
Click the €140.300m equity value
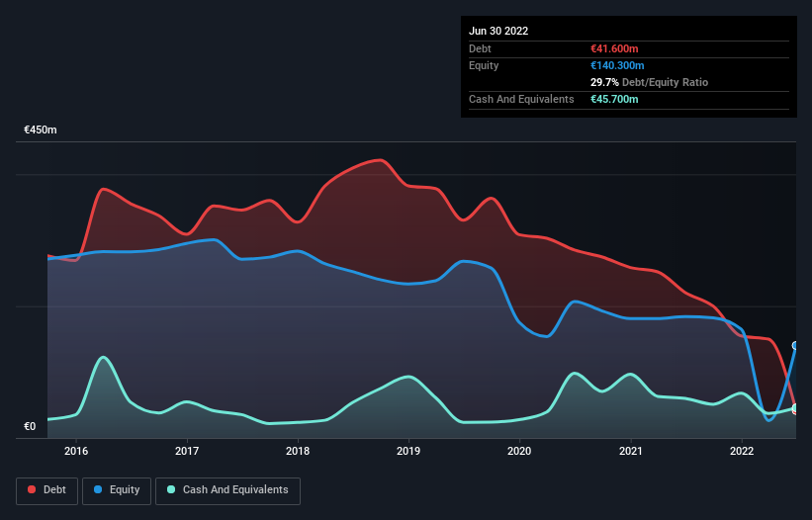(617, 65)
